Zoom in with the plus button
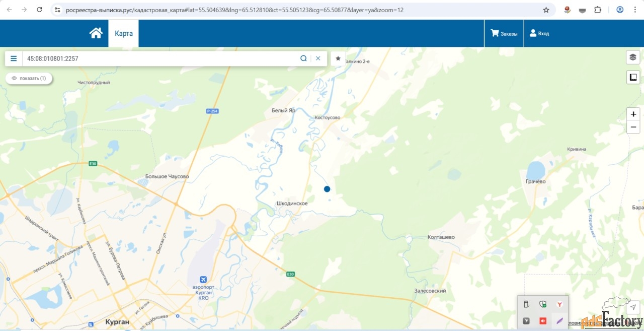This screenshot has width=644, height=331. 633,114
